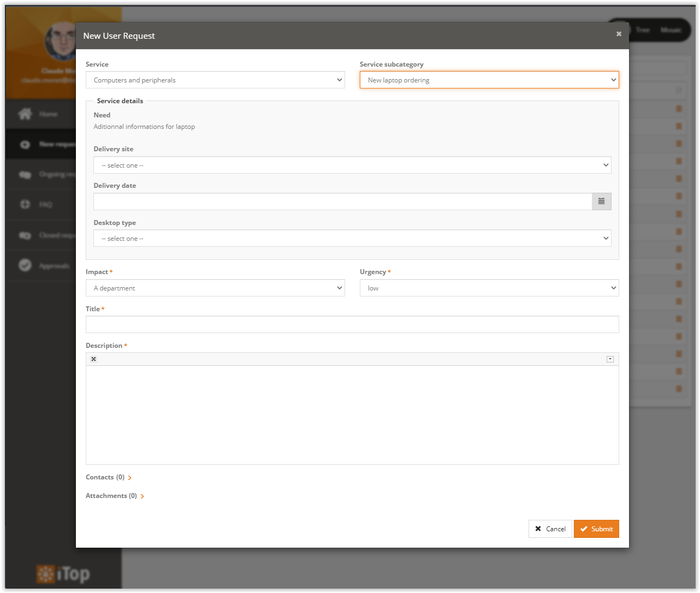Open the Delivery site dropdown

click(x=352, y=165)
